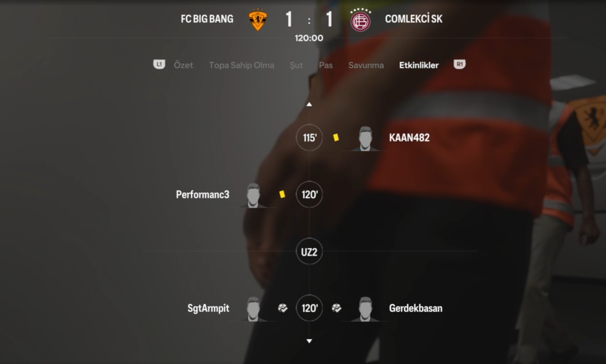Select the Etkinlikler tab
Image resolution: width=606 pixels, height=364 pixels.
[x=419, y=65]
